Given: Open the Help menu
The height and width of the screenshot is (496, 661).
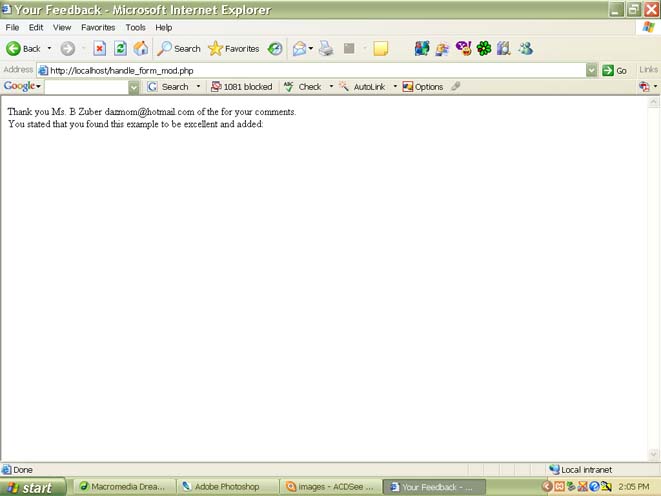Looking at the screenshot, I should pos(164,27).
